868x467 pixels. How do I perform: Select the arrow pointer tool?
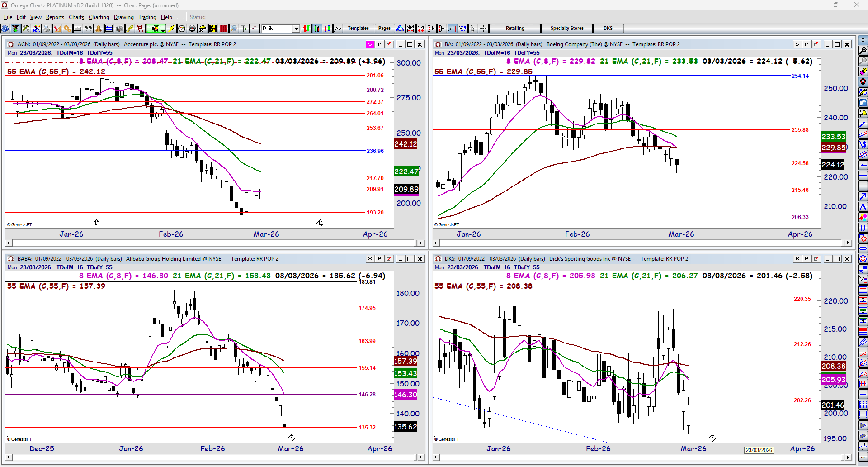click(x=473, y=29)
